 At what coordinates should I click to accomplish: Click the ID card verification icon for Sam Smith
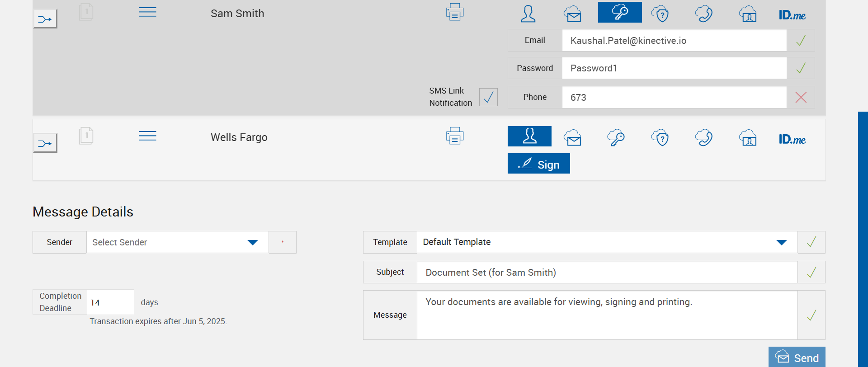tap(748, 14)
